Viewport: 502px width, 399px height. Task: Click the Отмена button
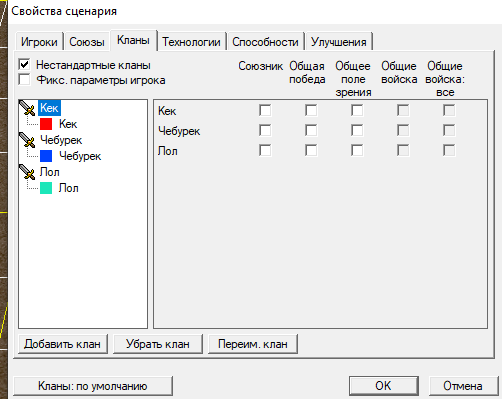pos(463,386)
